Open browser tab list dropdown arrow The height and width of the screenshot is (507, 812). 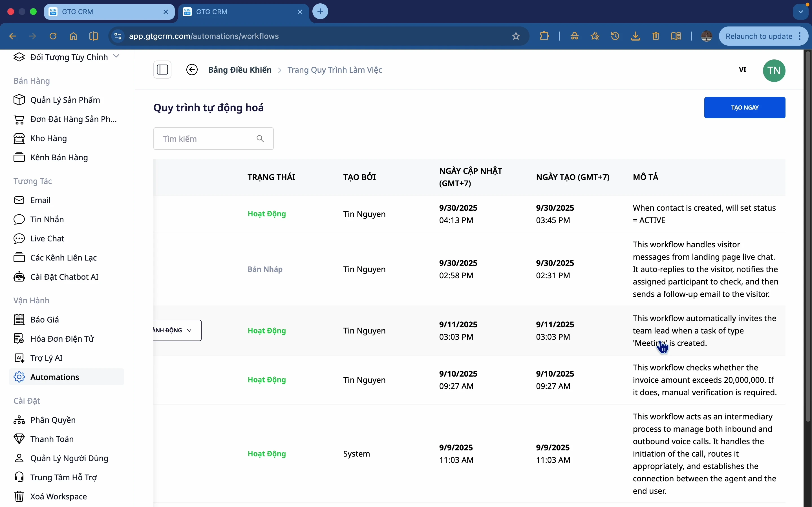pyautogui.click(x=801, y=12)
